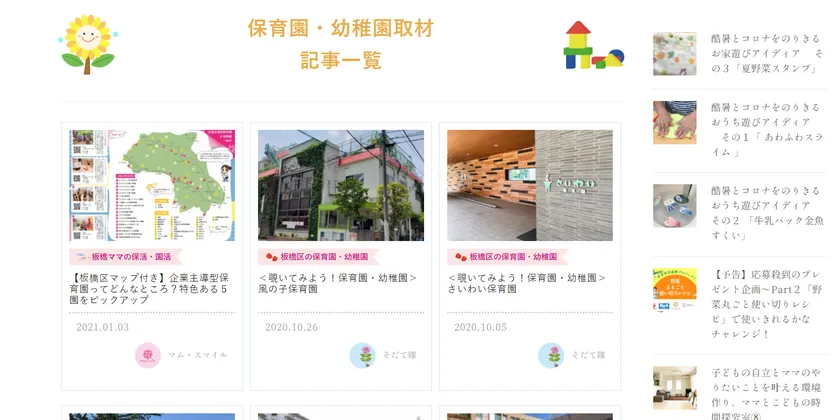Click the sunflower logo icon

click(x=88, y=44)
